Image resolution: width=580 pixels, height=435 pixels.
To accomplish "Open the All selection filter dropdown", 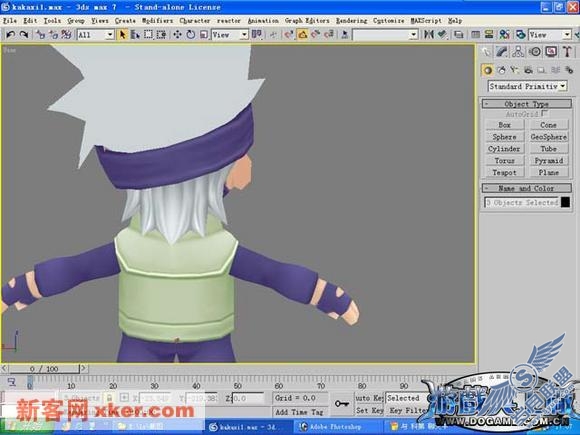I will tap(95, 35).
